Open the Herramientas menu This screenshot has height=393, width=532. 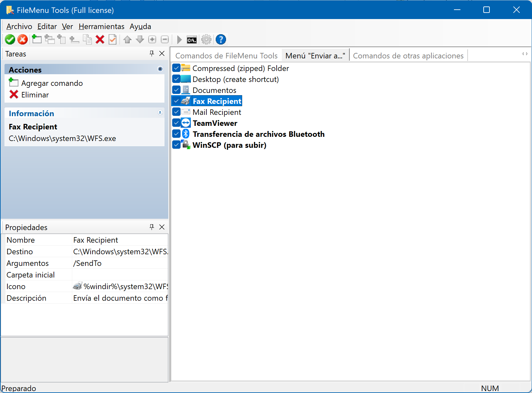pos(102,26)
